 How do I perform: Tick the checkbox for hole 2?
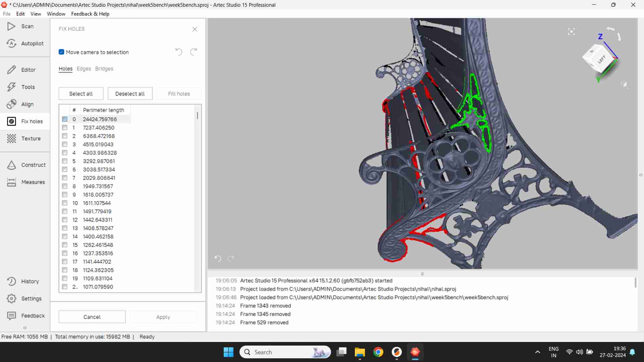(x=65, y=136)
